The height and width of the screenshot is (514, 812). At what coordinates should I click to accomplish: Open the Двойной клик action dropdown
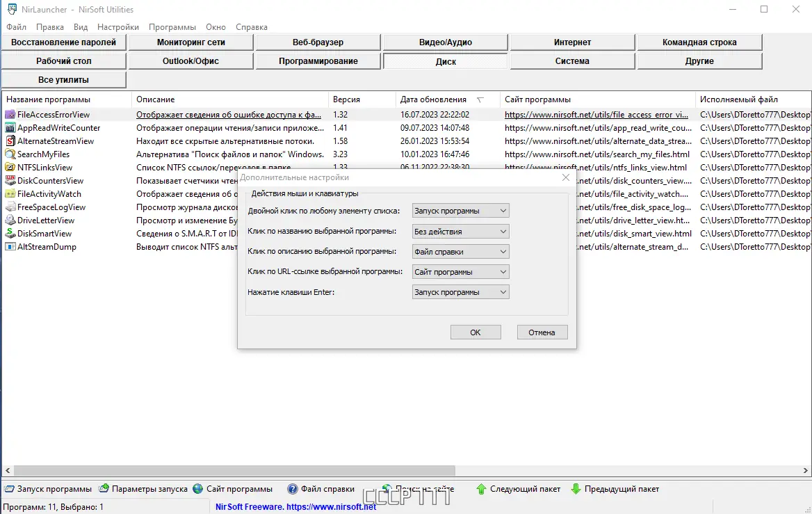coord(461,211)
